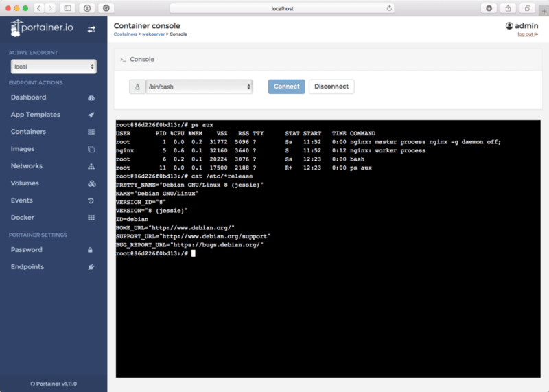Open the Endpoints settings menu item
This screenshot has width=549, height=392.
point(27,267)
